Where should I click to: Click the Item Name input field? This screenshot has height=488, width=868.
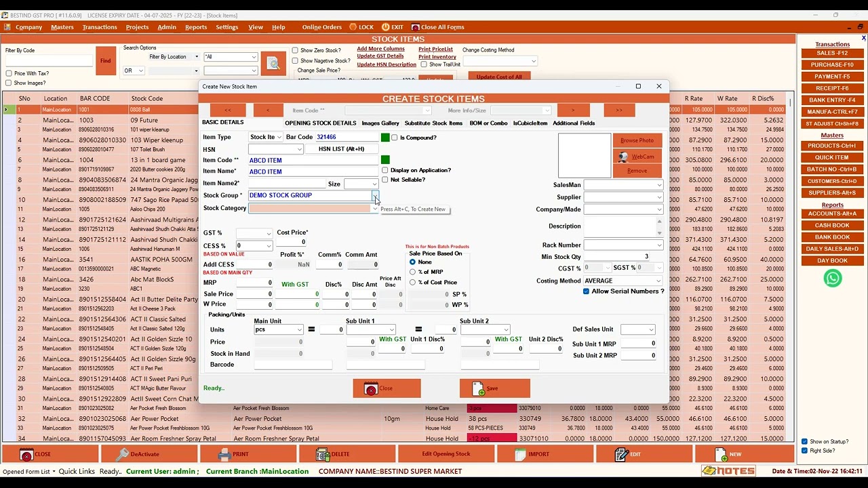[313, 171]
